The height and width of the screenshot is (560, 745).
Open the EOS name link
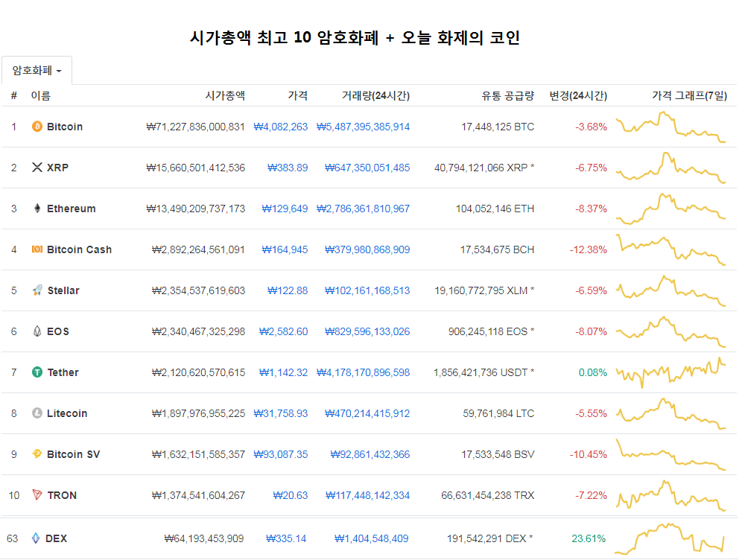point(58,331)
